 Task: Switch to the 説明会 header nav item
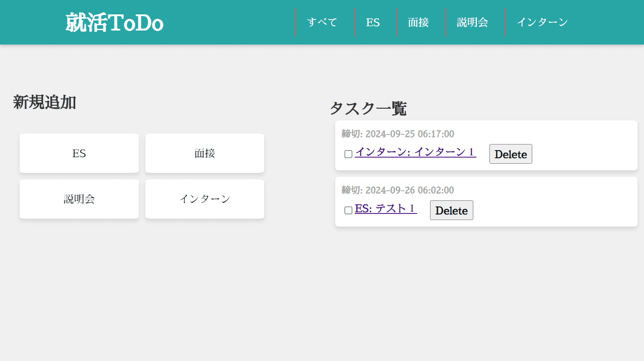pos(472,22)
